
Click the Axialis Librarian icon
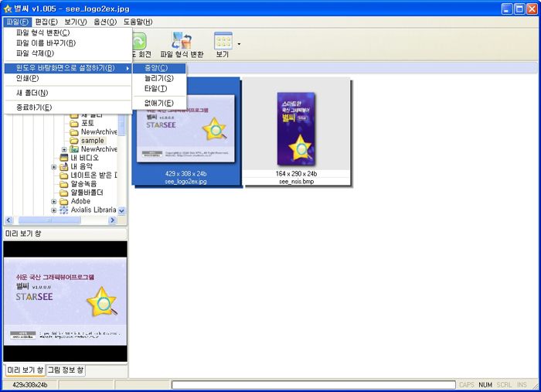tap(63, 210)
